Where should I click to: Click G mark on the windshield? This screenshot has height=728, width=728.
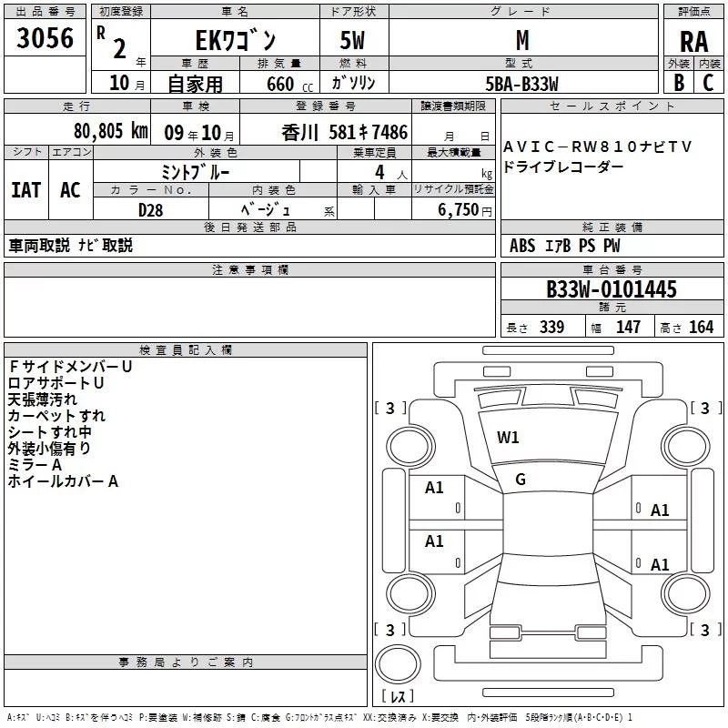521,480
